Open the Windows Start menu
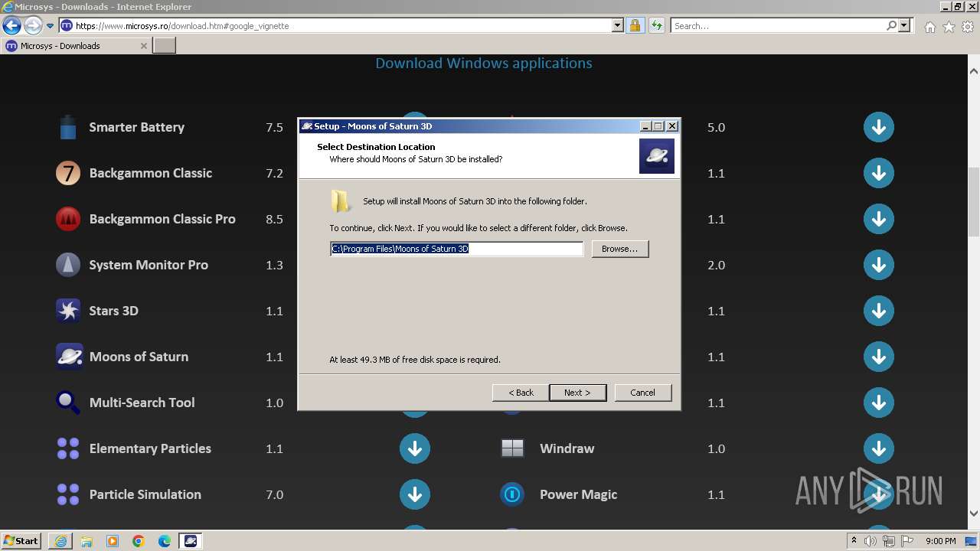 21,541
